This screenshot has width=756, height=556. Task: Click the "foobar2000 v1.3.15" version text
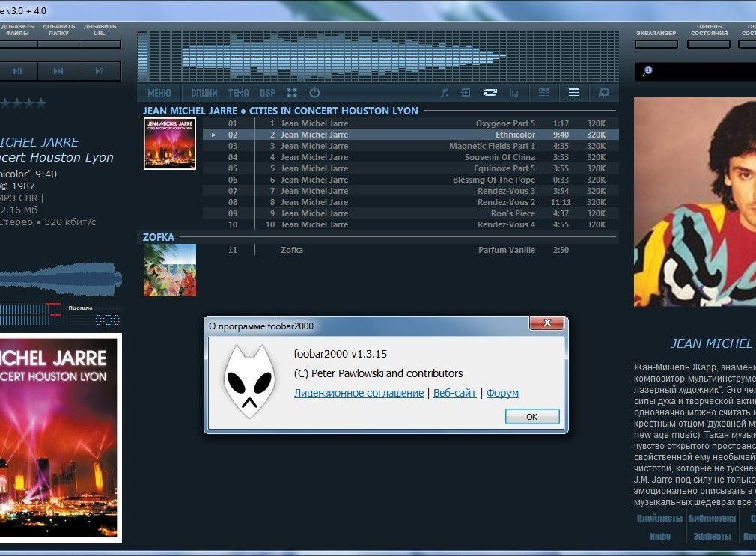[340, 354]
